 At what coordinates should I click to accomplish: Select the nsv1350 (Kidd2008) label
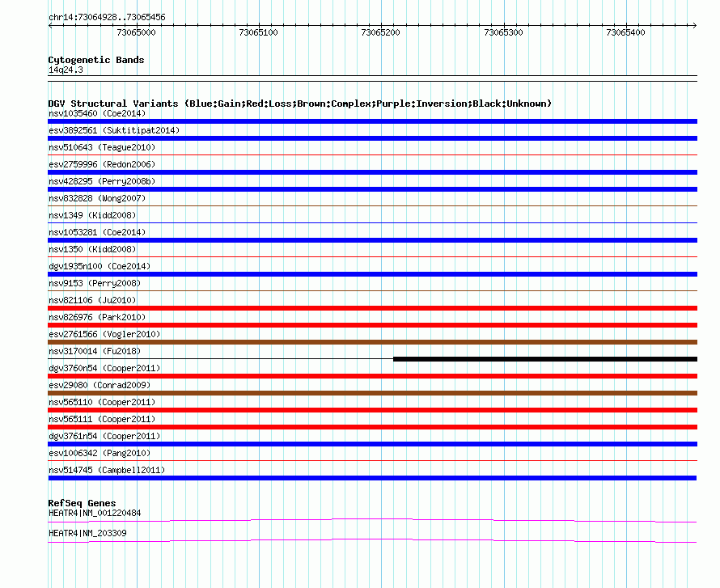click(x=92, y=249)
